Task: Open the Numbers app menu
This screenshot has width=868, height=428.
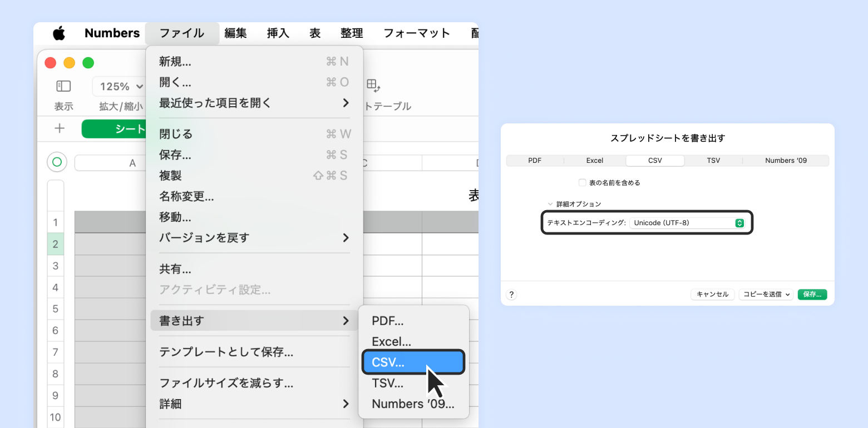Action: pyautogui.click(x=112, y=33)
